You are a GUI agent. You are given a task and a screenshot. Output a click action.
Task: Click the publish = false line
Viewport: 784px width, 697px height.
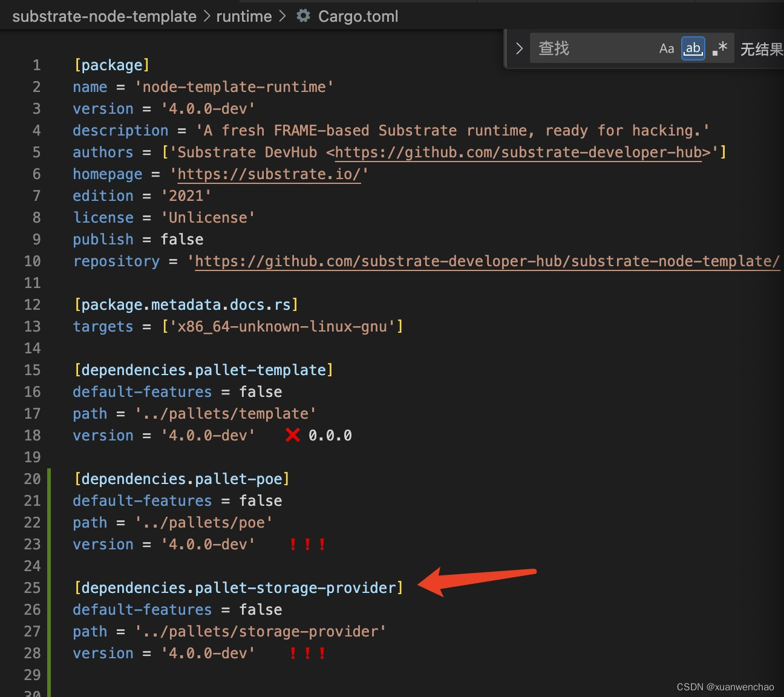pyautogui.click(x=138, y=240)
